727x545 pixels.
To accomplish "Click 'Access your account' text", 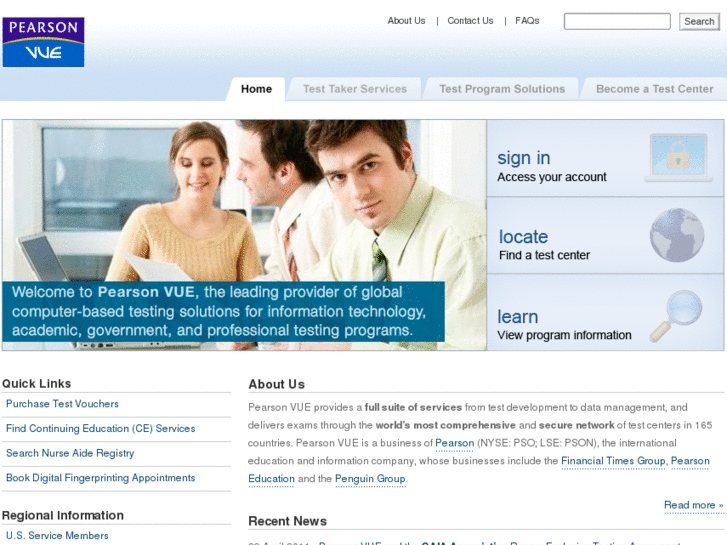I will 552,177.
